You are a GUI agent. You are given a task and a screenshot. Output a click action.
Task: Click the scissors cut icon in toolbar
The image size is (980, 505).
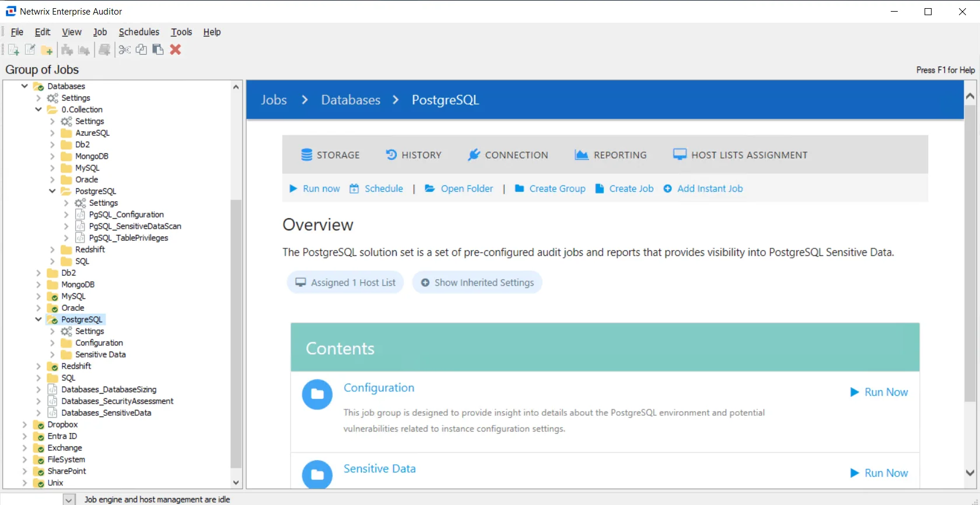(124, 50)
